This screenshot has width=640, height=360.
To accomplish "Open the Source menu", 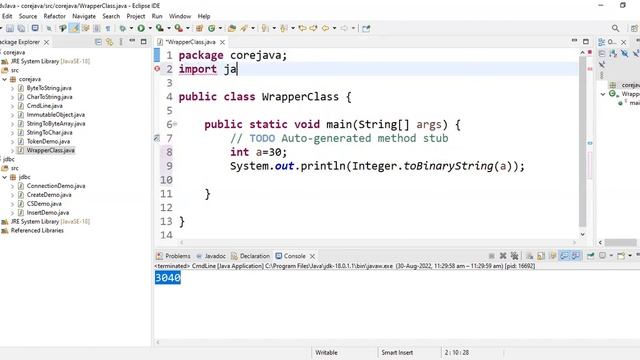I will point(28,16).
